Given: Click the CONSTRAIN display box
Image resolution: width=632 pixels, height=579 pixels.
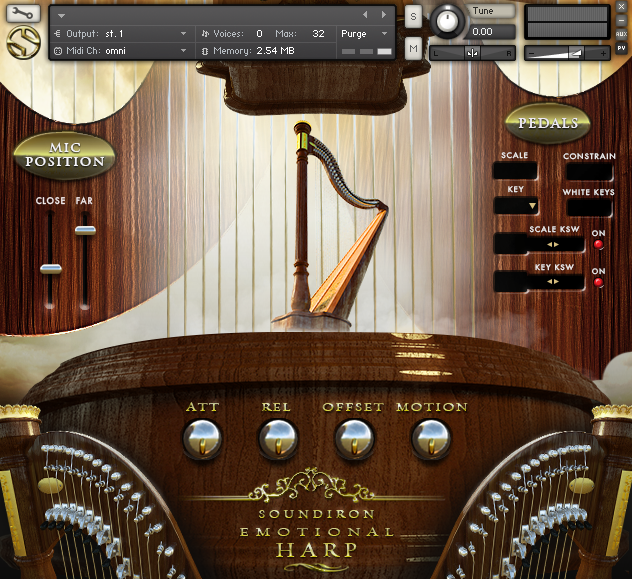Looking at the screenshot, I should (x=589, y=172).
